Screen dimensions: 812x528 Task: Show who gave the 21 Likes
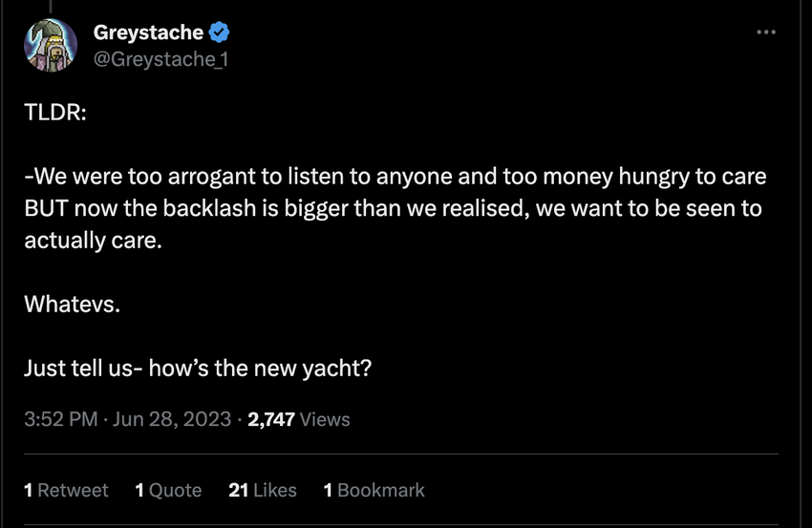[263, 490]
